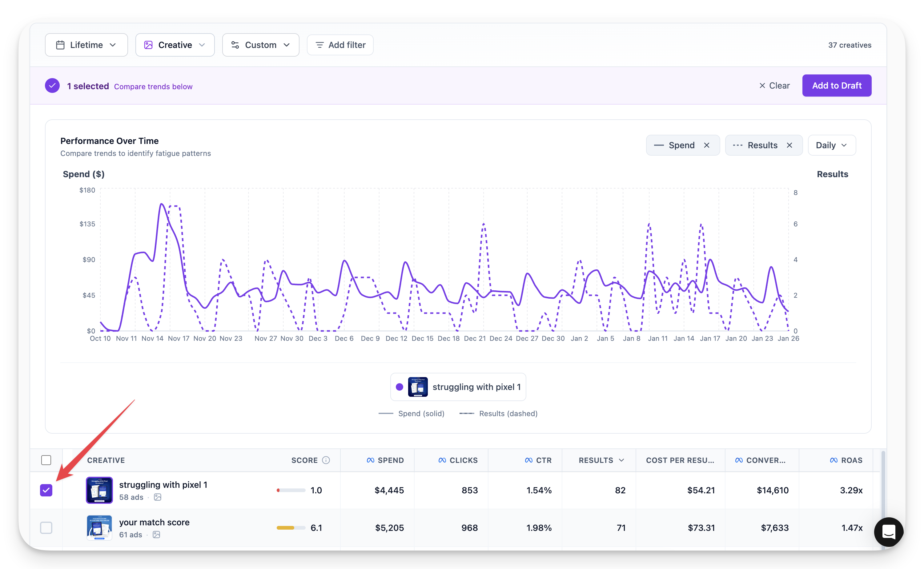Click the score info icon
The width and height of the screenshot is (924, 569).
pyautogui.click(x=326, y=460)
